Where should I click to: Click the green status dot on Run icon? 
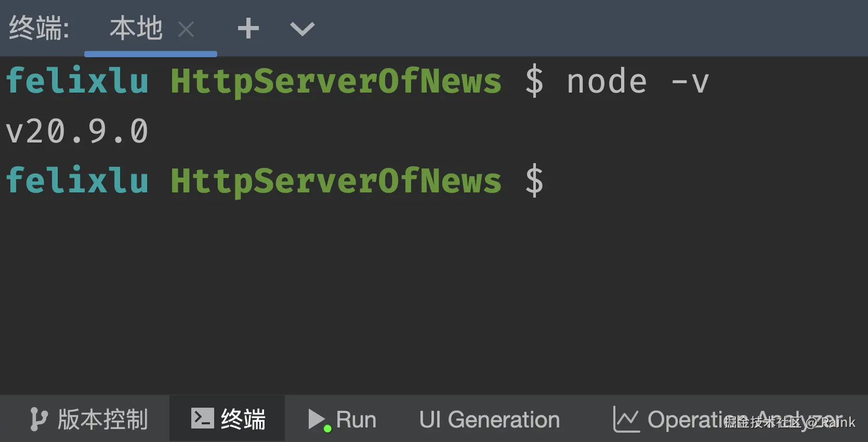coord(327,429)
